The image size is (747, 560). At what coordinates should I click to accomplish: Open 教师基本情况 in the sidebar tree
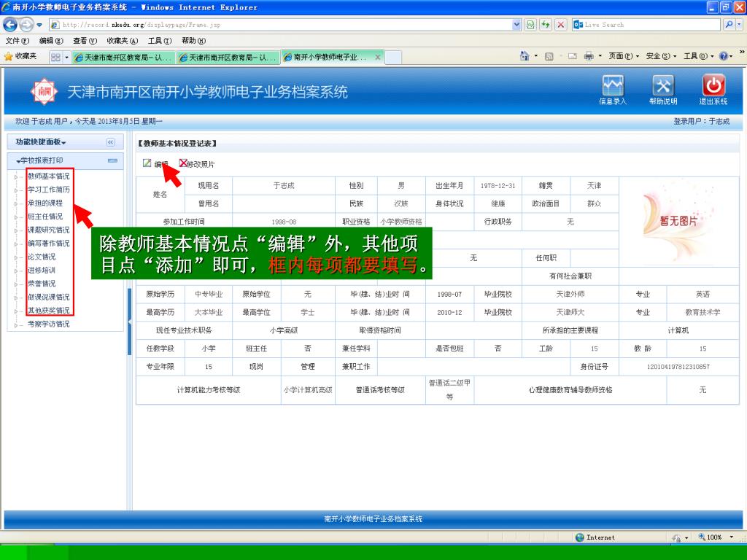[49, 176]
